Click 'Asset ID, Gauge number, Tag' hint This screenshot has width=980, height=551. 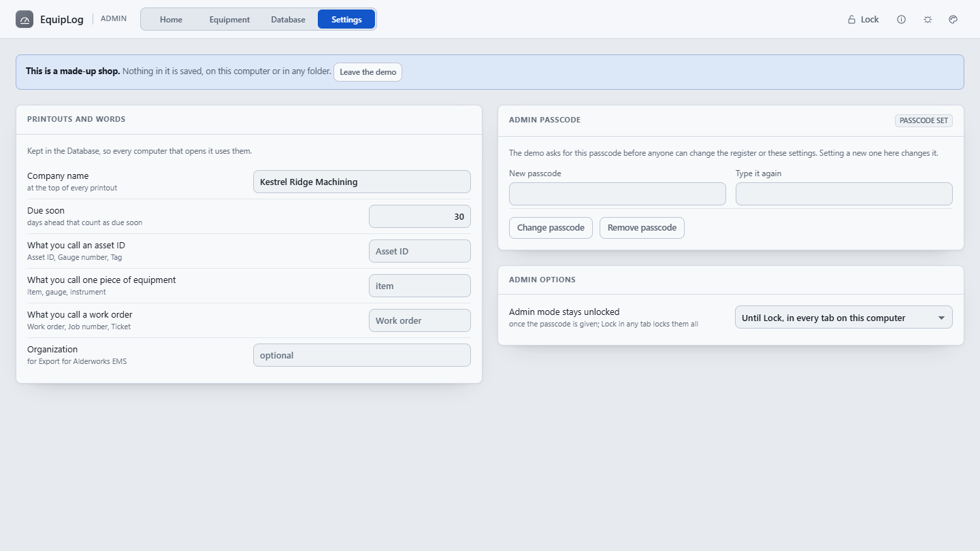(x=75, y=257)
